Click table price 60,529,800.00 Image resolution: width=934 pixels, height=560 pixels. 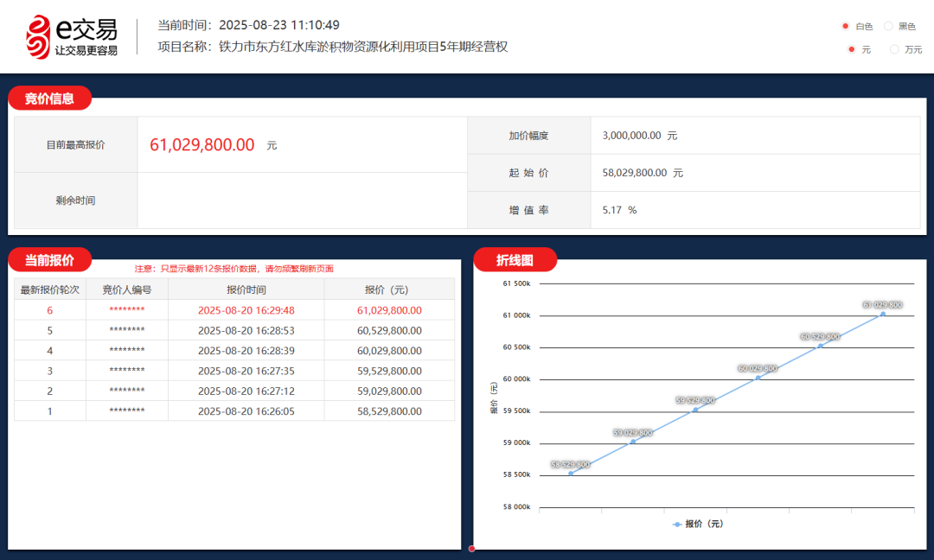point(389,330)
